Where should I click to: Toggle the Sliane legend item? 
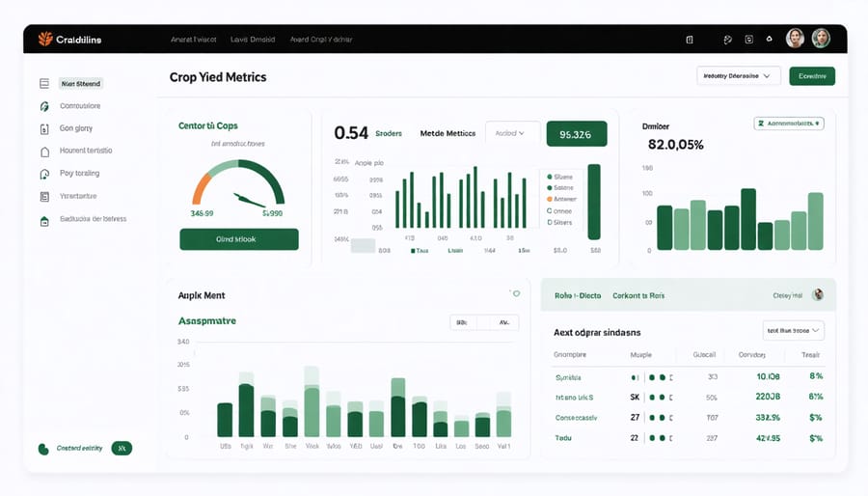pos(559,177)
